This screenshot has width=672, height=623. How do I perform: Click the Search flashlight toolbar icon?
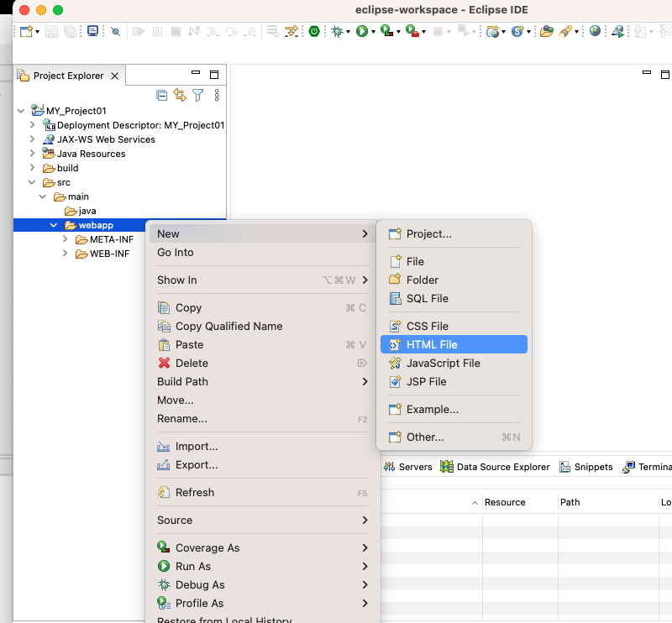564,31
